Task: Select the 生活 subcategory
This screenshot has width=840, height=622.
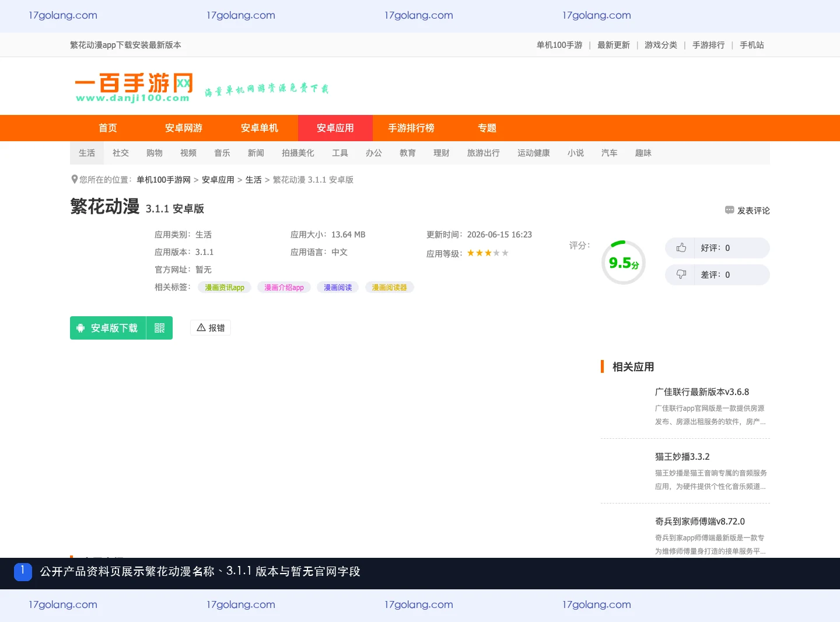Action: [87, 153]
